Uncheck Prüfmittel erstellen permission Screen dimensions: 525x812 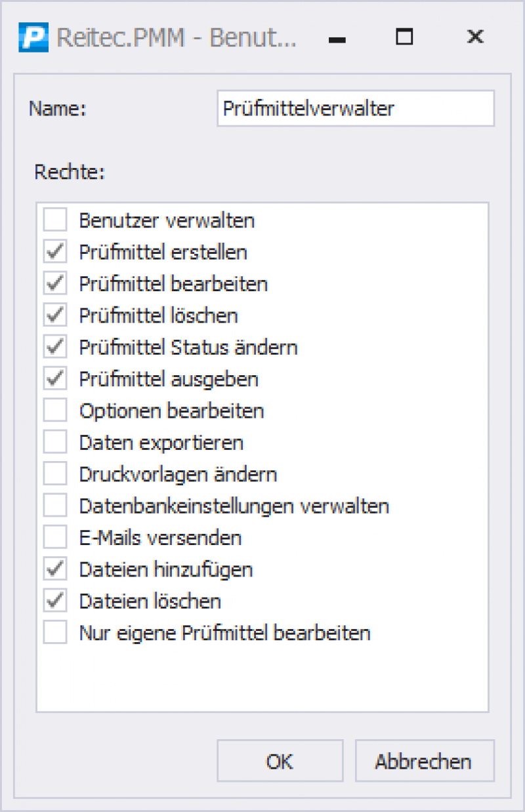coord(55,251)
